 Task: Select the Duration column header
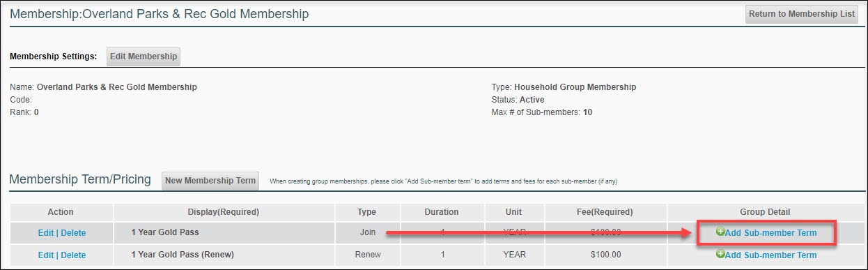click(442, 212)
